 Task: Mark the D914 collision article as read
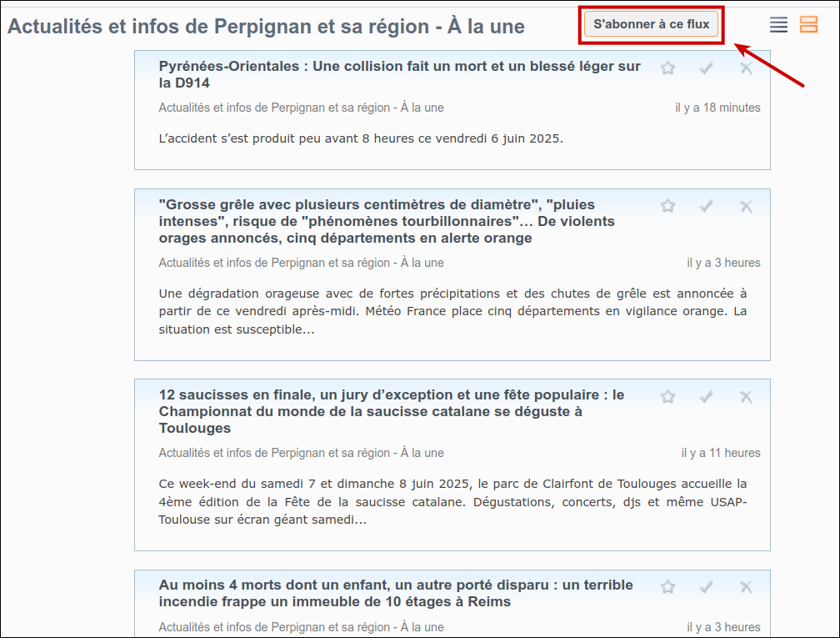pos(707,68)
